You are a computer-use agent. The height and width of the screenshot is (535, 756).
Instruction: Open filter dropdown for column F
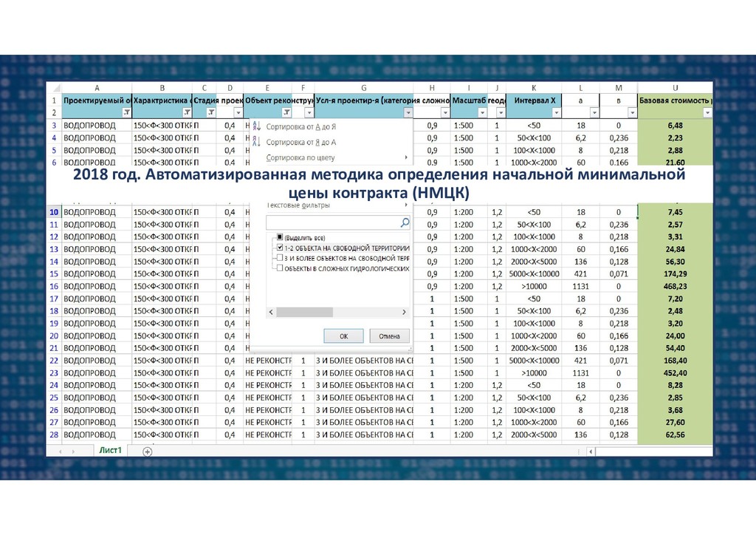click(309, 112)
